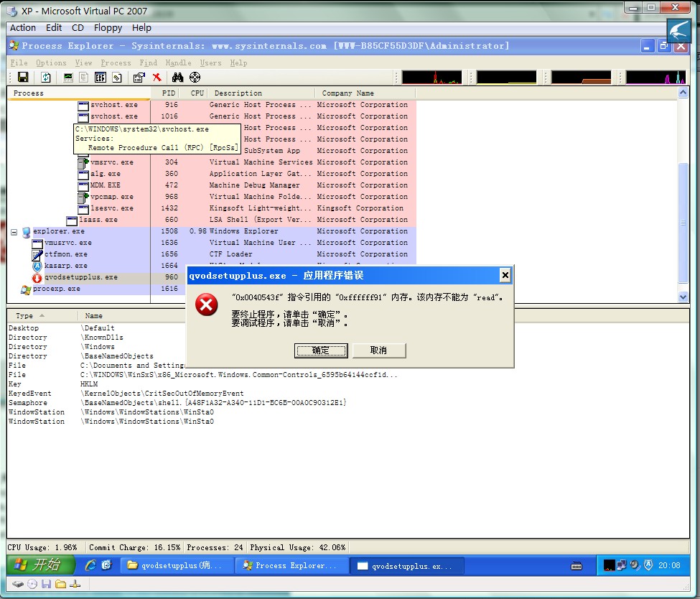Sort lower pane by Name column
Image resolution: width=700 pixels, height=599 pixels.
coord(93,316)
